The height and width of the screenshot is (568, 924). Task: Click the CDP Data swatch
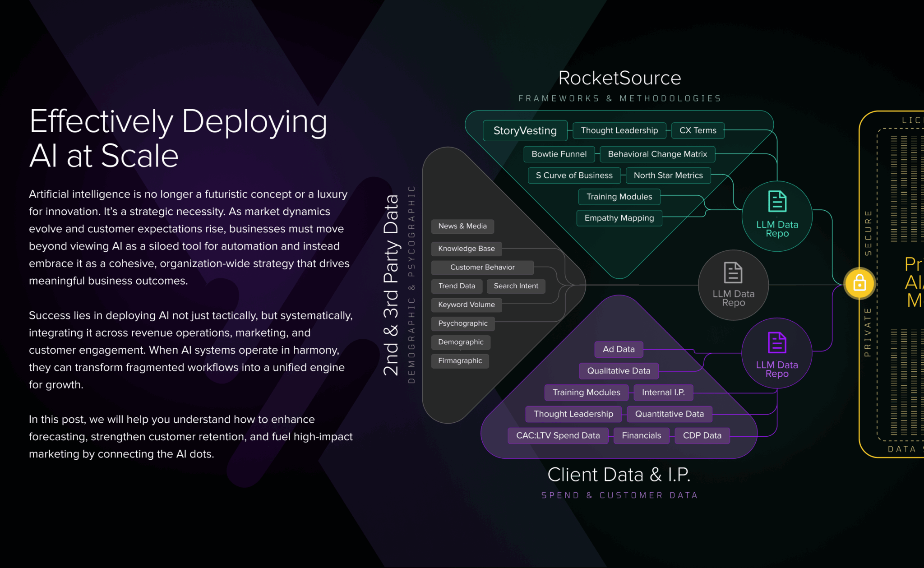pos(702,435)
